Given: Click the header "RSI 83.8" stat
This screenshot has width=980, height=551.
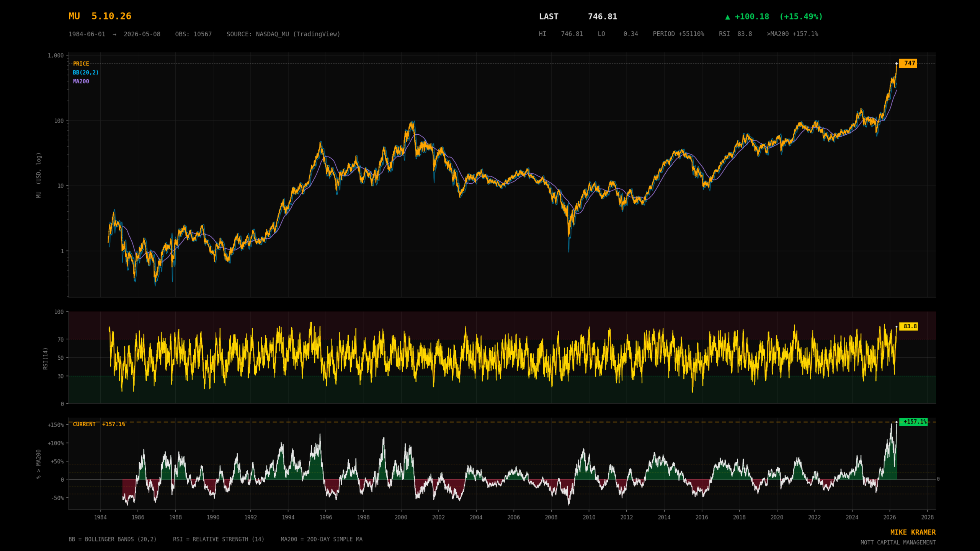Looking at the screenshot, I should tap(735, 34).
